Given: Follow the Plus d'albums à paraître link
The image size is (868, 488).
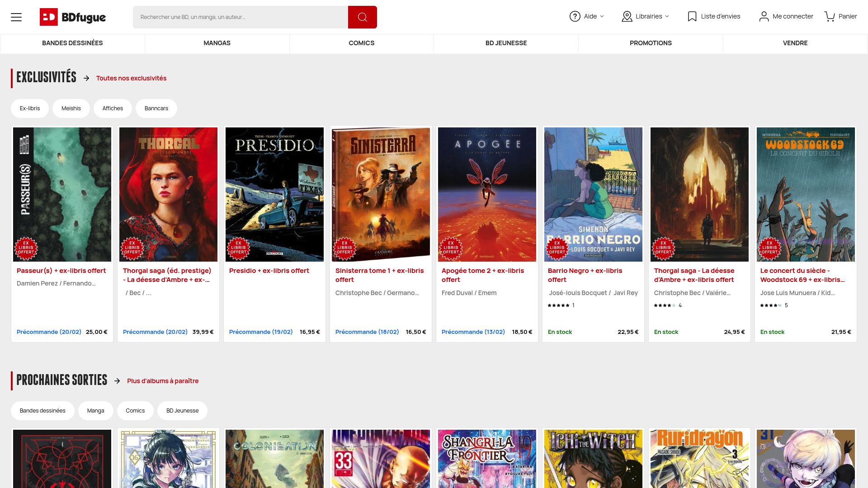Looking at the screenshot, I should (x=163, y=381).
